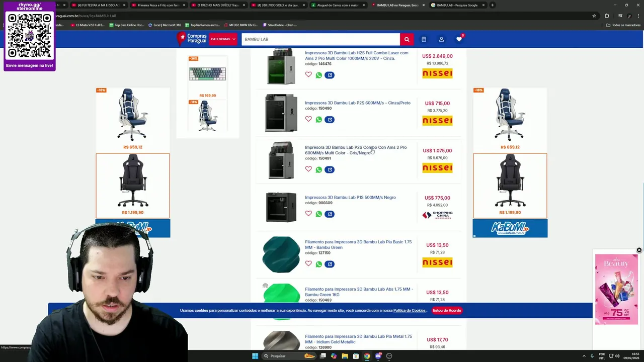This screenshot has height=362, width=644.
Task: Open the browser extensions puzzle icon
Action: coord(607,16)
